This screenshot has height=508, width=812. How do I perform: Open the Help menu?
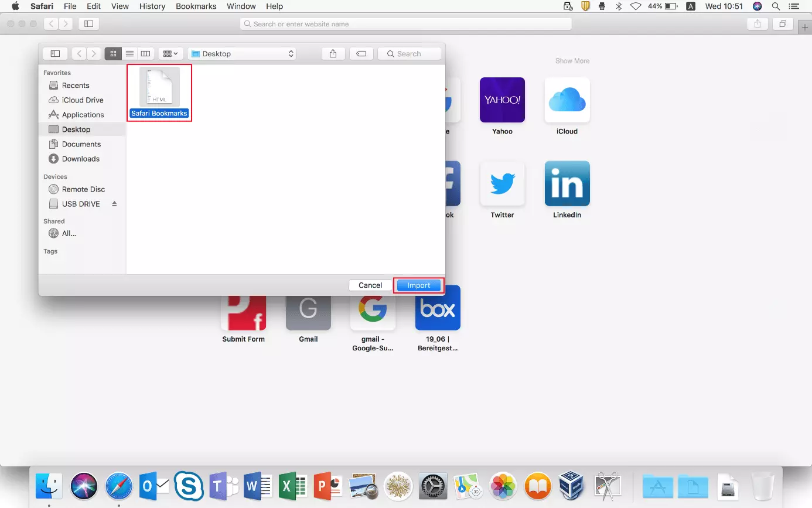pos(274,6)
